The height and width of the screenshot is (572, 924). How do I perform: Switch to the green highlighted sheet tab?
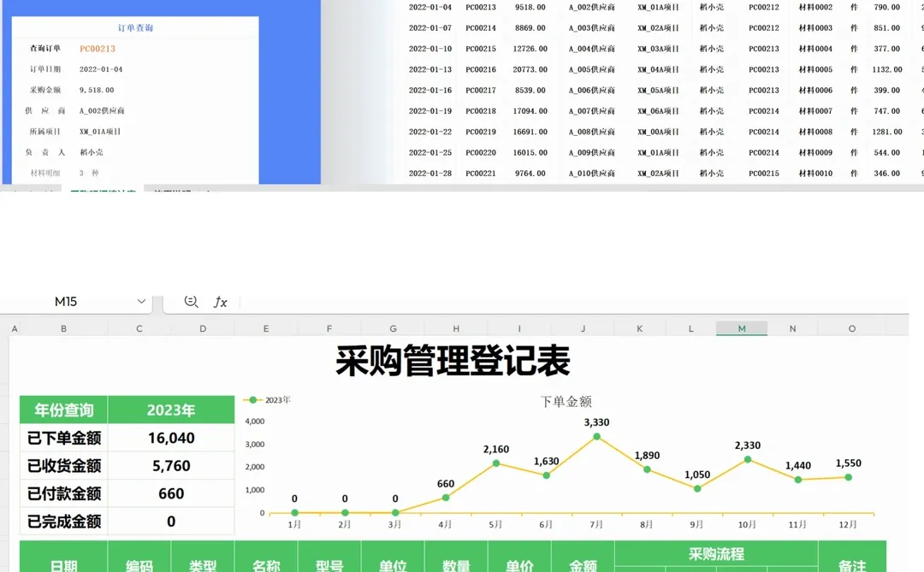[103, 192]
